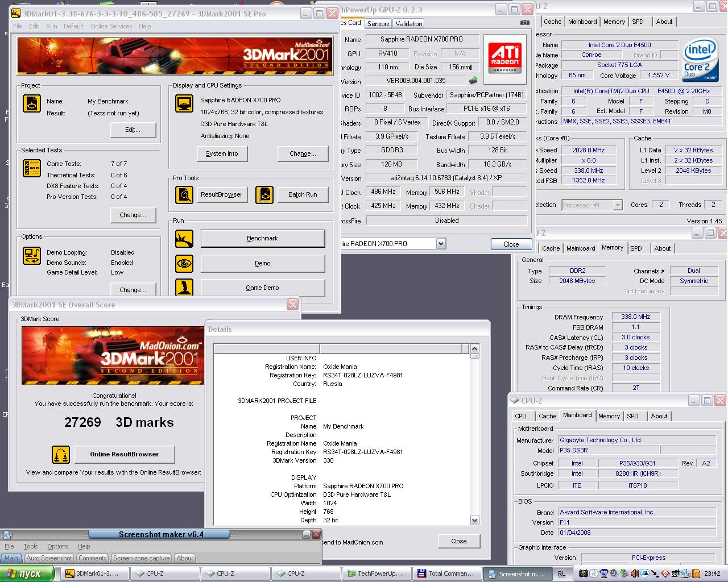Open Comments tab in Screenshot maker

tap(93, 558)
